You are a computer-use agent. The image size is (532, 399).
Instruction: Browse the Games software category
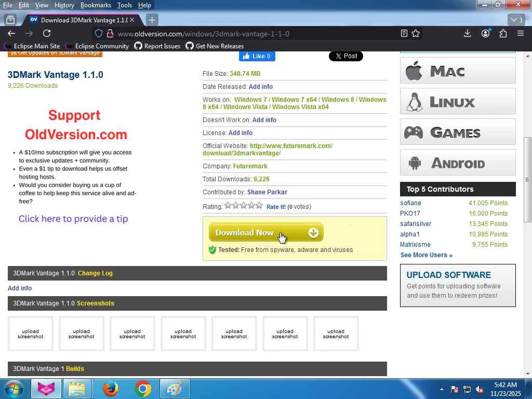pos(458,131)
